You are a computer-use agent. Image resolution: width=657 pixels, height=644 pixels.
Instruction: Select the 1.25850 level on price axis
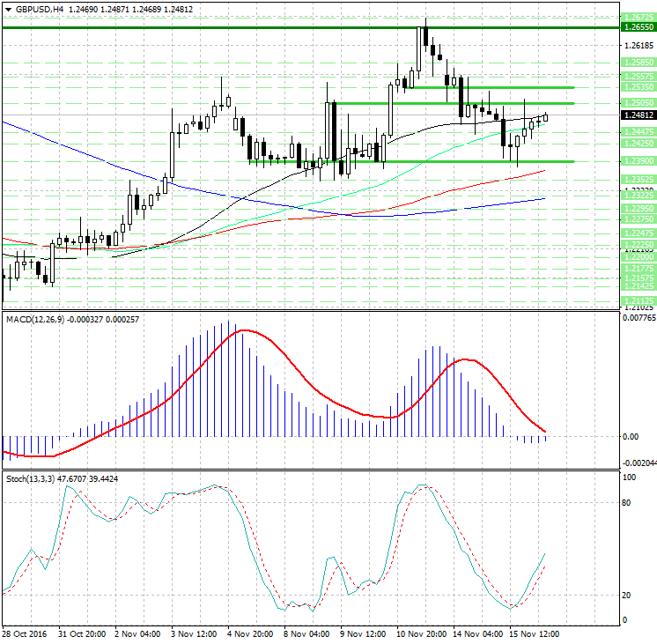[638, 63]
